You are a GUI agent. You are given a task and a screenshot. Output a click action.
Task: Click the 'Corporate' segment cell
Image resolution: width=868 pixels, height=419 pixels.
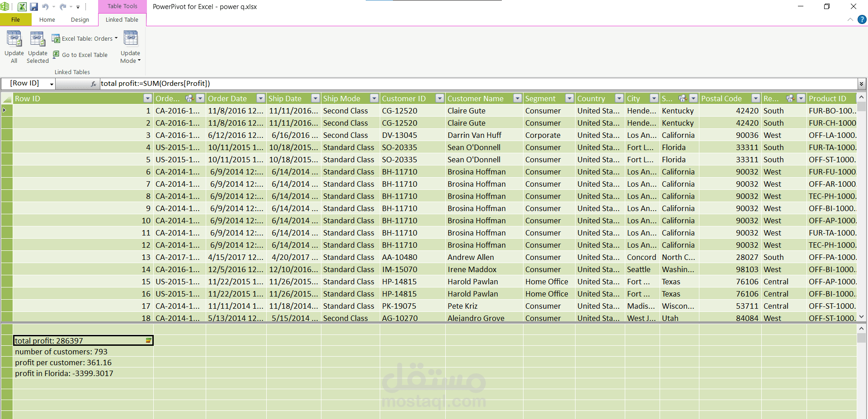click(x=549, y=135)
